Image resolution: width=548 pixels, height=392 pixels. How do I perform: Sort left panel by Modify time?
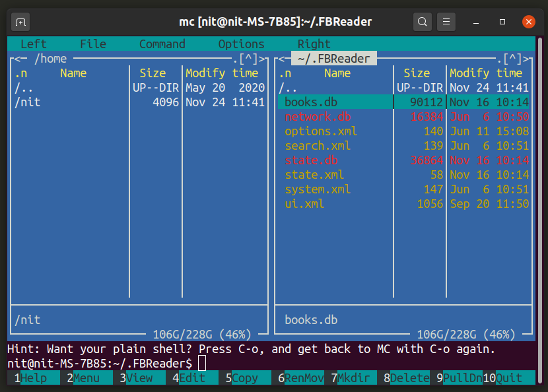222,73
